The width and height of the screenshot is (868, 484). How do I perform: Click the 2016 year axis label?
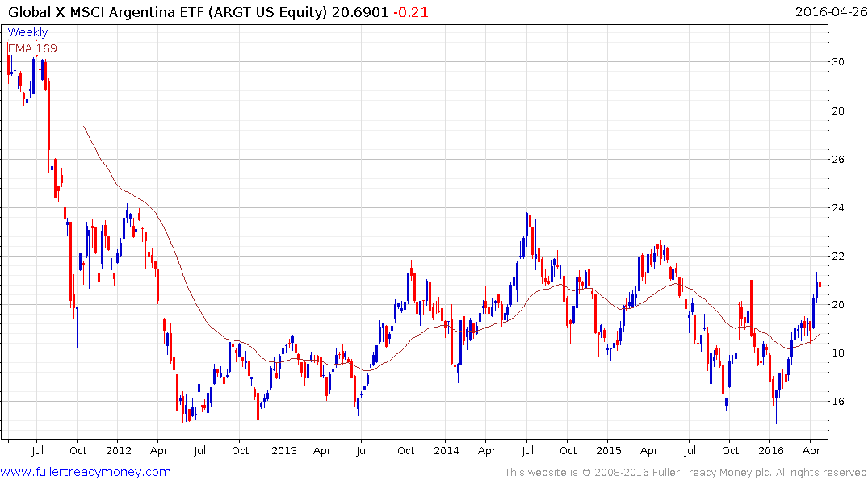click(771, 450)
